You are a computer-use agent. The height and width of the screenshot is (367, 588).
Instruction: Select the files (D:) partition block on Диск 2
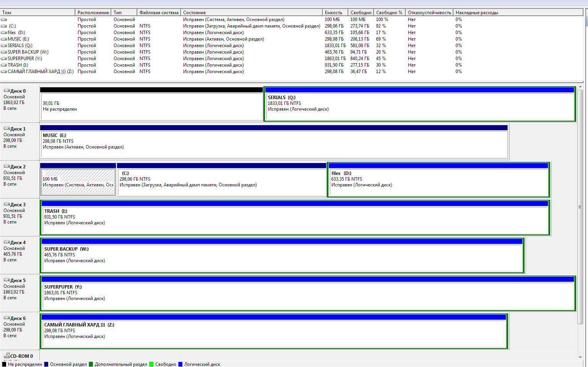click(439, 179)
